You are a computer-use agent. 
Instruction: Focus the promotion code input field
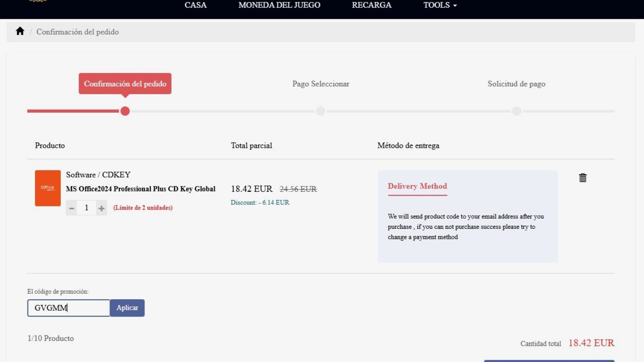tap(69, 308)
